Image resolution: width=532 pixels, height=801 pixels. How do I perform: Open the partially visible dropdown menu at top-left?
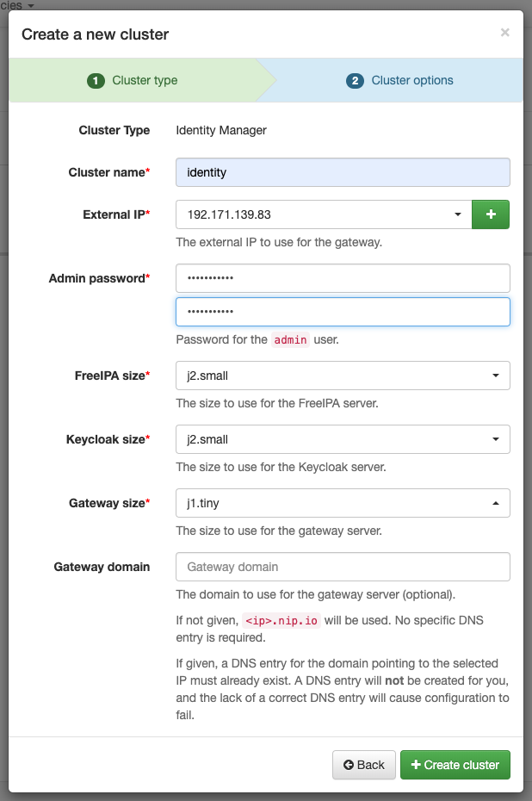15,5
